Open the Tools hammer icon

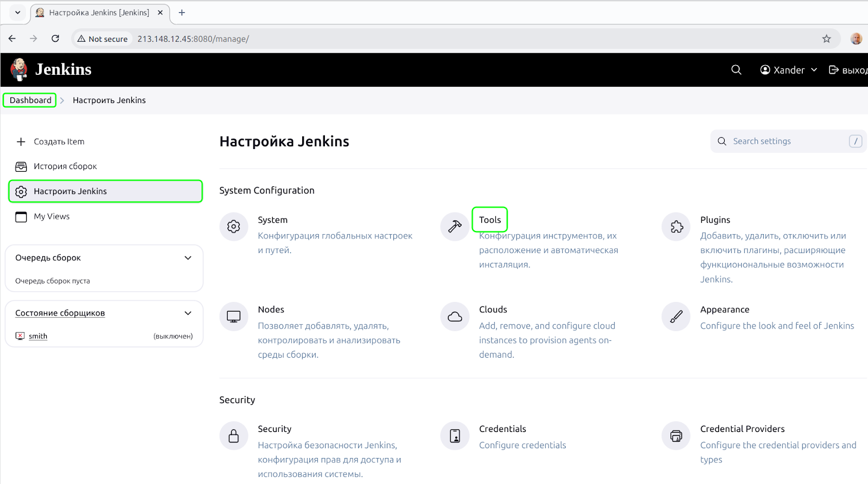pyautogui.click(x=455, y=227)
